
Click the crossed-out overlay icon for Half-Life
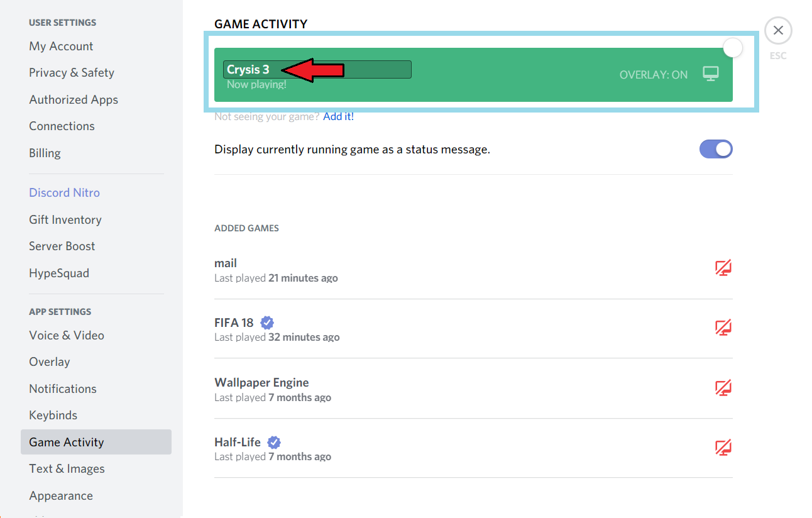(x=723, y=447)
